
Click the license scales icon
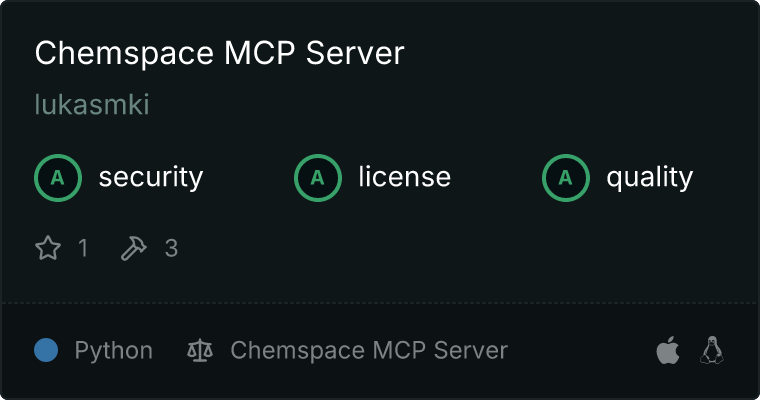(200, 350)
